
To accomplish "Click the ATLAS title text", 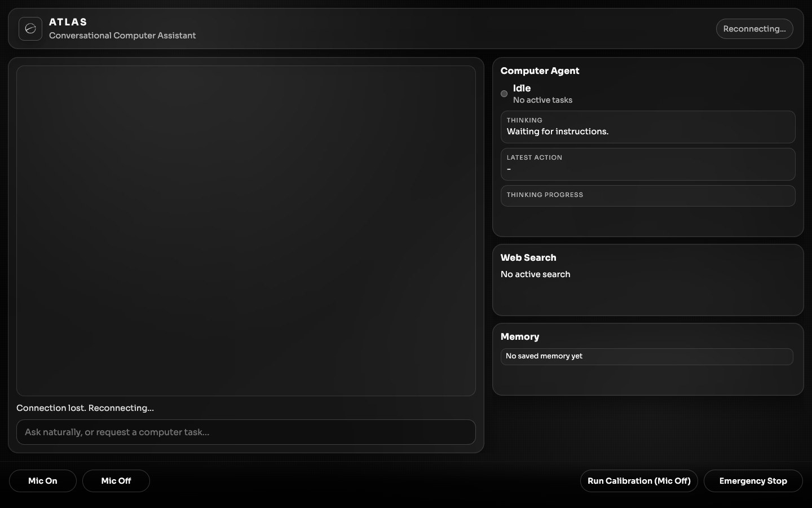I will pyautogui.click(x=68, y=22).
